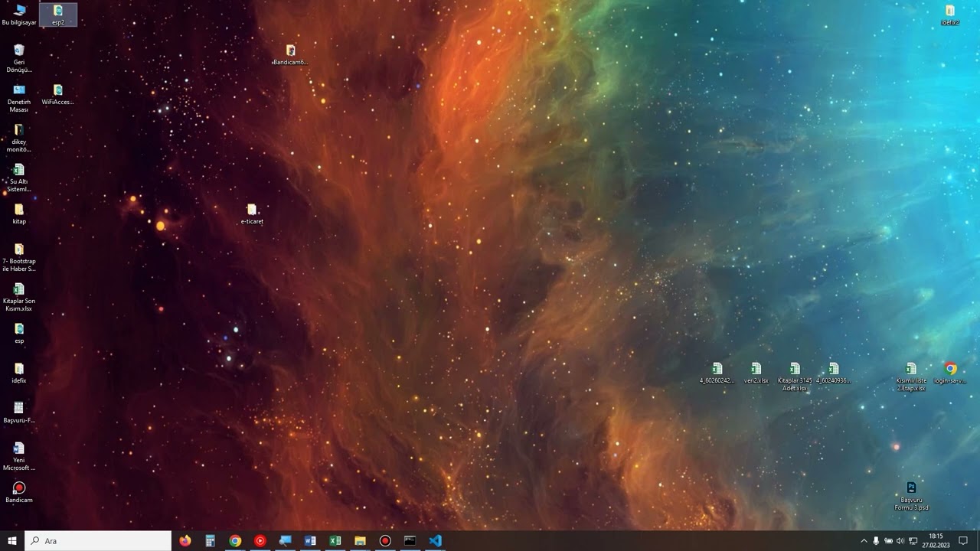Open Google Chrome from the taskbar
The height and width of the screenshot is (551, 980).
coord(235,541)
